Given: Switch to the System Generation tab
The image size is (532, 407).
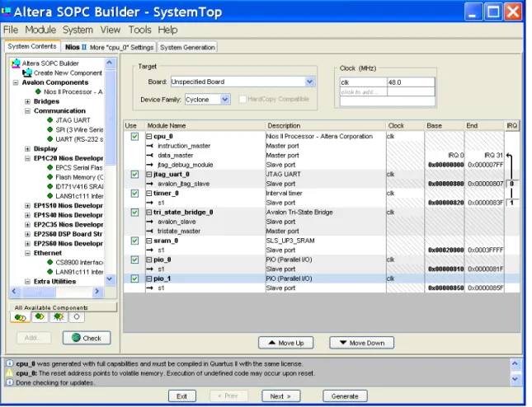Looking at the screenshot, I should 187,48.
